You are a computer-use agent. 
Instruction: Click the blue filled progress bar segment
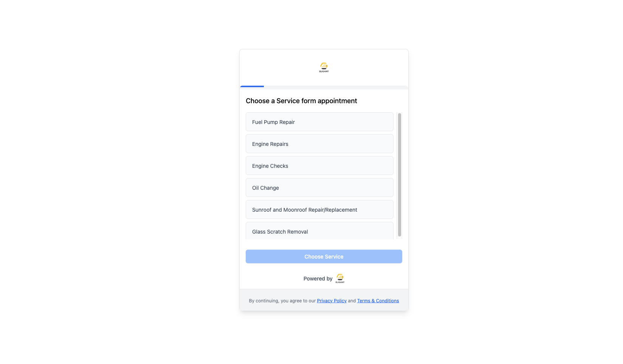click(x=252, y=87)
